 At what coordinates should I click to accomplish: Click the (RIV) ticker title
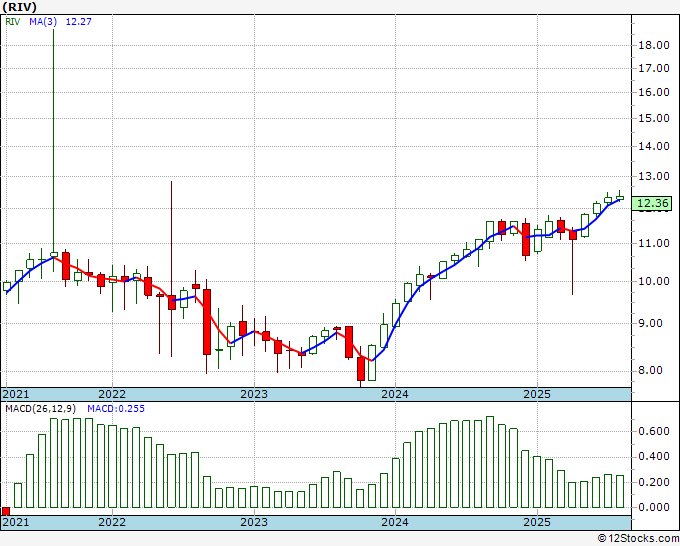pos(19,7)
